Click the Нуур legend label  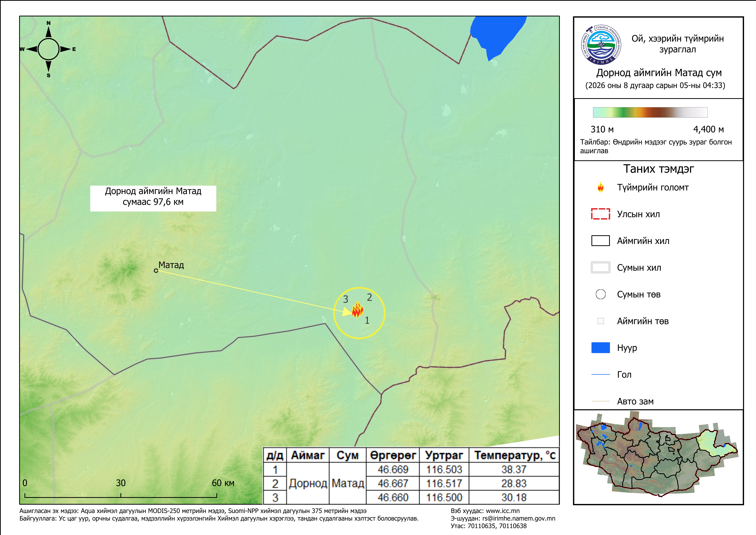click(627, 348)
